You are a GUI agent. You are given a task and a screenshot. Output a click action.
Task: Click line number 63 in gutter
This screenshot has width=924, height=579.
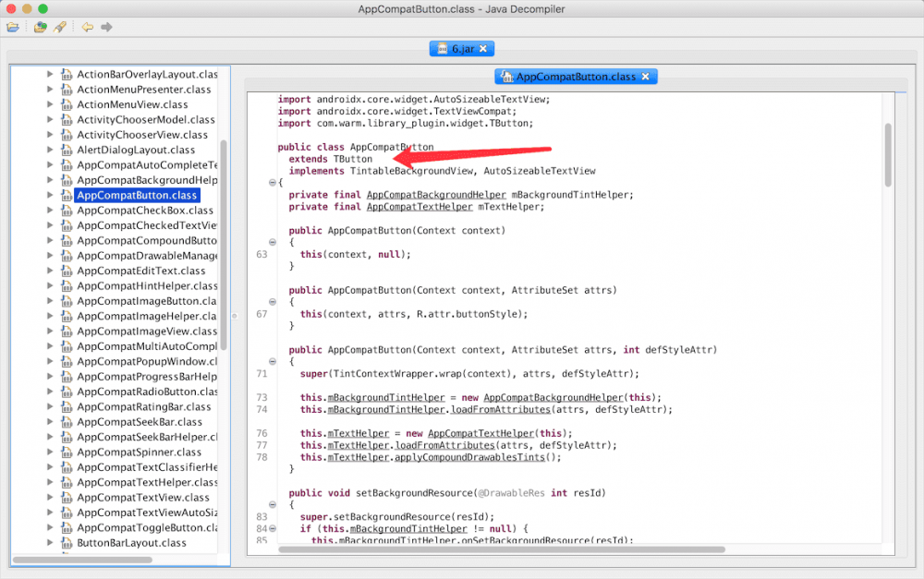(261, 255)
